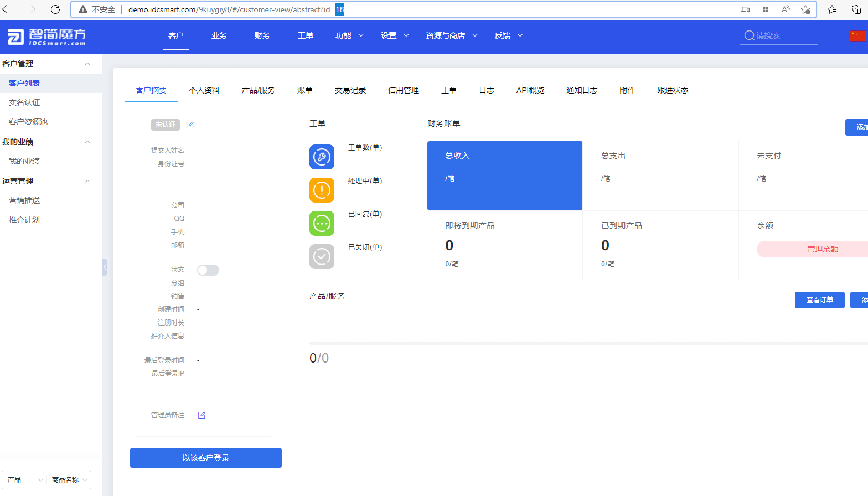Click the 未支付 card
The image size is (868, 496).
(803, 175)
